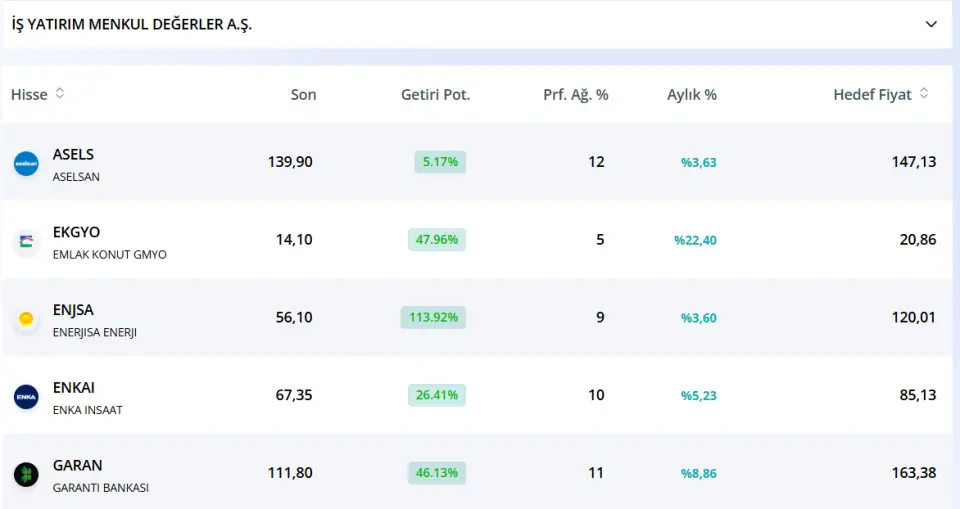Sort by Hedef Fiyat arrows icon
Viewport: 960px width, 509px height.
(x=924, y=94)
